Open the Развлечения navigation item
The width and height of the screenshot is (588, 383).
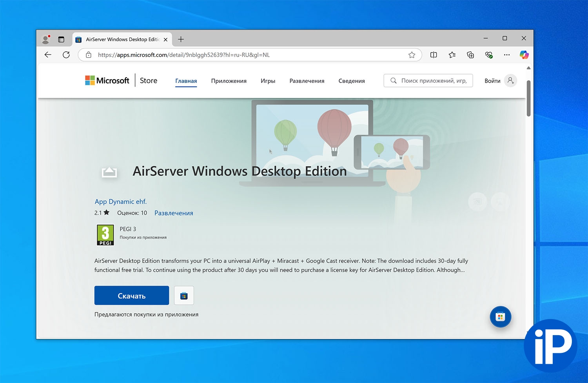pyautogui.click(x=307, y=81)
